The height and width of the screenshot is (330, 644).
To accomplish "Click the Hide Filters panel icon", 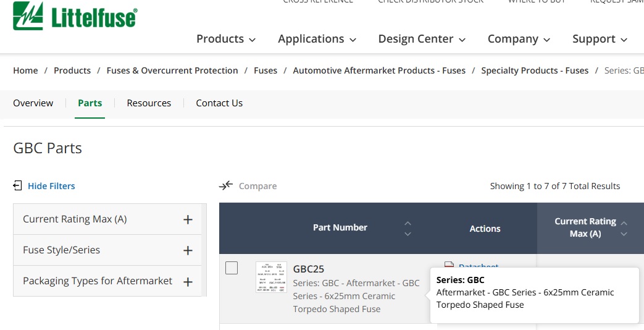I will tap(17, 186).
